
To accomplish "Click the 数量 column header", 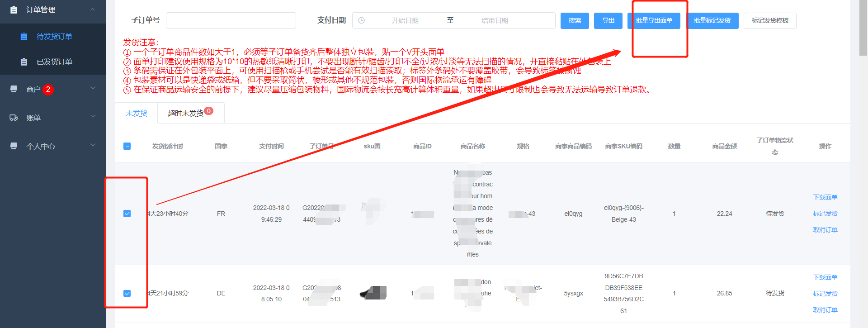I will point(674,146).
